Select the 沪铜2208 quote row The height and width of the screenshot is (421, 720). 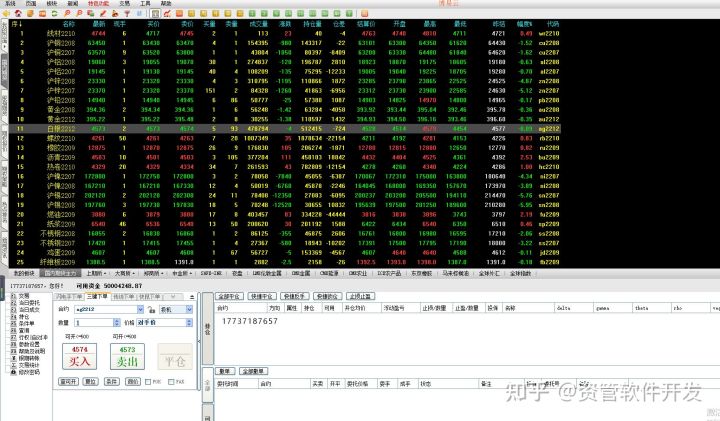(285, 43)
